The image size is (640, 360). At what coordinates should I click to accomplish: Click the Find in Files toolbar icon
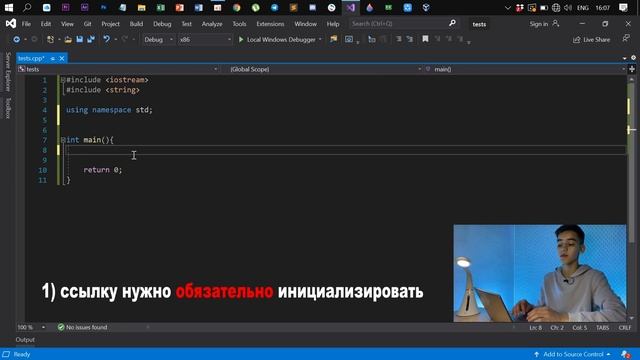pyautogui.click(x=333, y=40)
